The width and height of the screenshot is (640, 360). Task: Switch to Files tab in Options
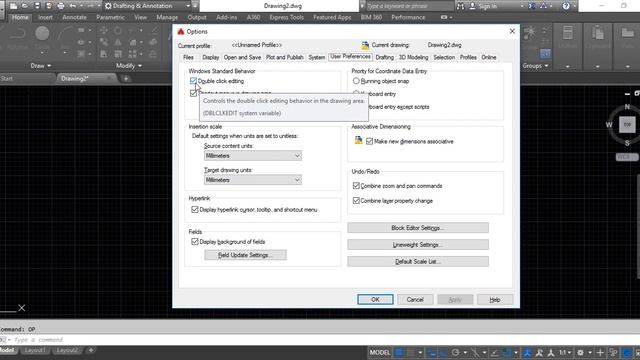point(188,57)
